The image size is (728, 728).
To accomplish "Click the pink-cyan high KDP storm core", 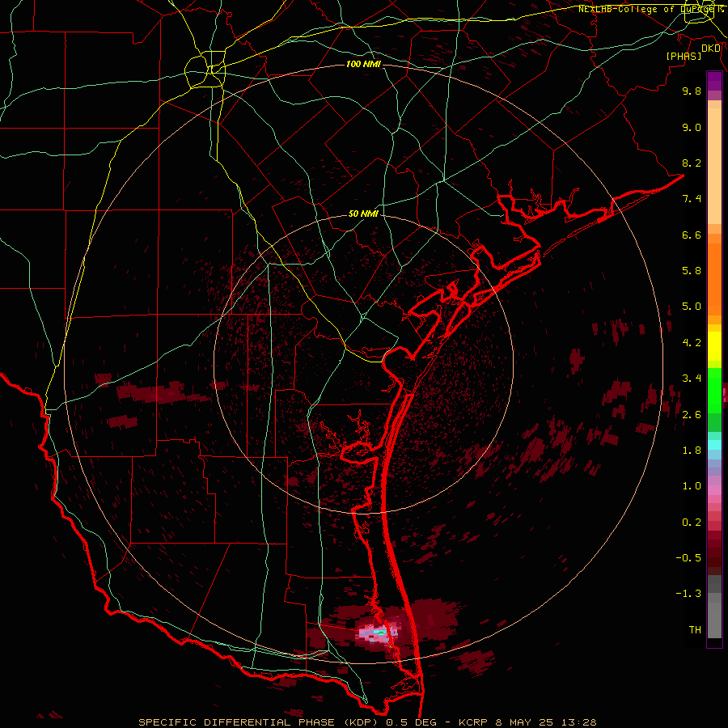I will tap(378, 633).
